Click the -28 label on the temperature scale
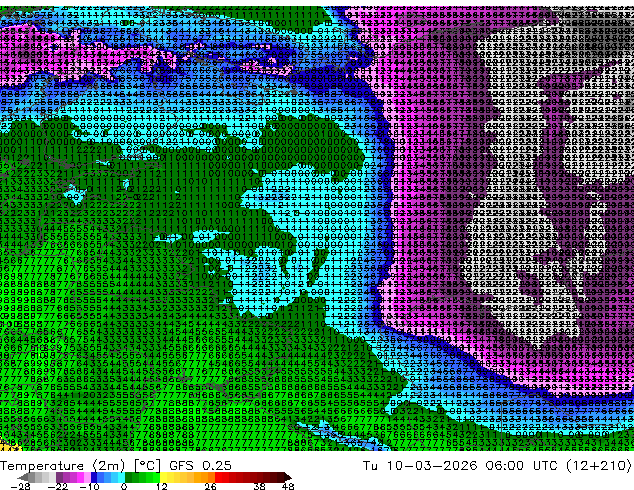The height and width of the screenshot is (490, 634). coord(20,486)
